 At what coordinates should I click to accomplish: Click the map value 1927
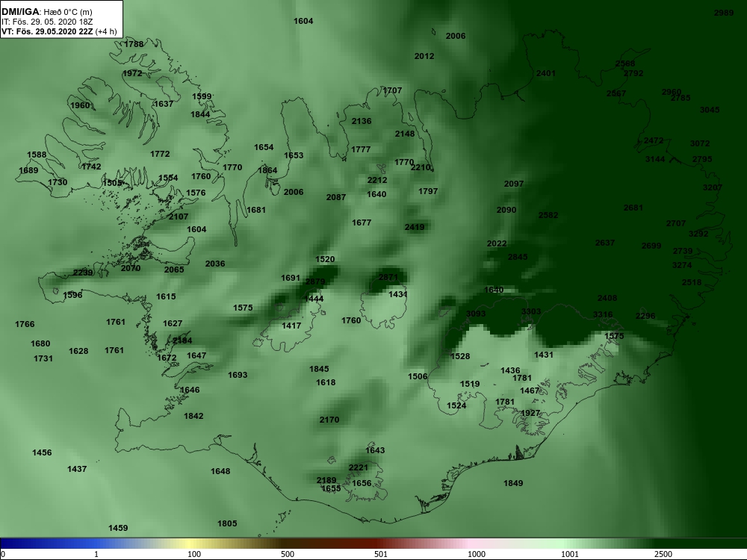(x=530, y=414)
